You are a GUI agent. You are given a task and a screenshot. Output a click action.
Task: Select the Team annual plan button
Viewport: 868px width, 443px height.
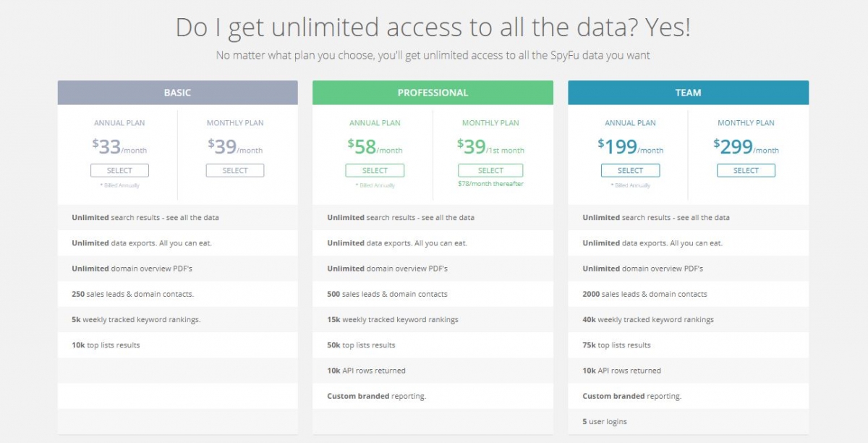[x=630, y=171]
